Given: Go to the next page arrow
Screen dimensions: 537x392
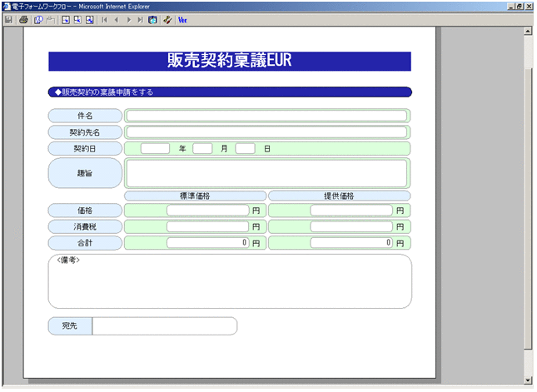Looking at the screenshot, I should coord(128,18).
